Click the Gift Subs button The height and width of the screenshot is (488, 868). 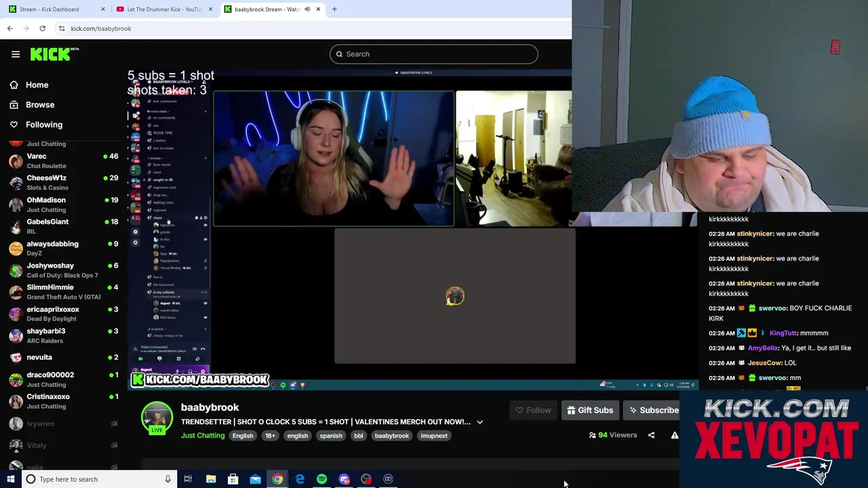pos(590,410)
